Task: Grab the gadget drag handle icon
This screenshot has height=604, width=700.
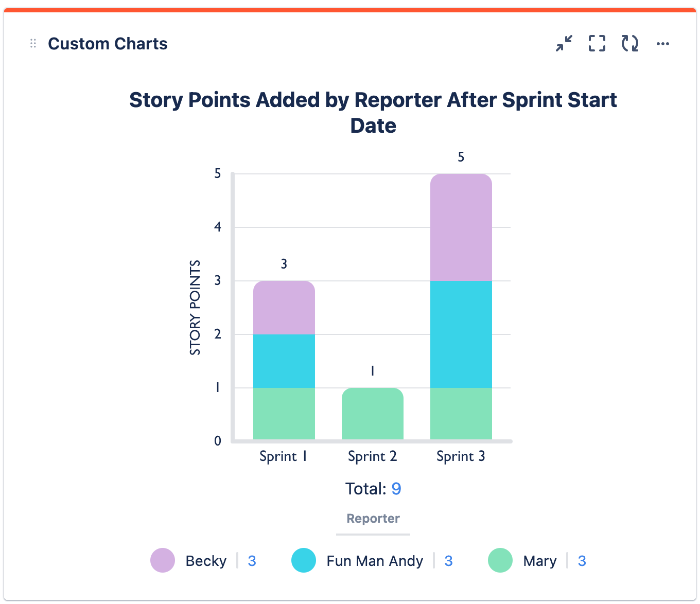Action: click(33, 44)
